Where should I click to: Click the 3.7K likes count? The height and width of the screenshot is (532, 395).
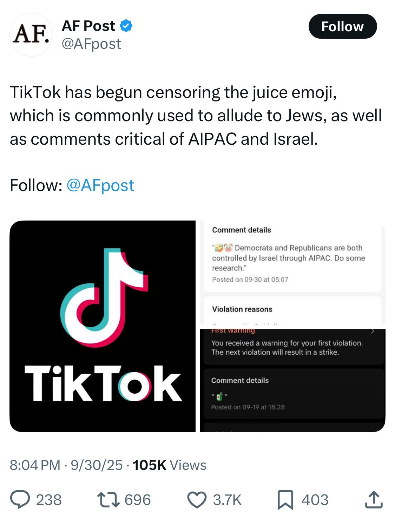tap(227, 500)
